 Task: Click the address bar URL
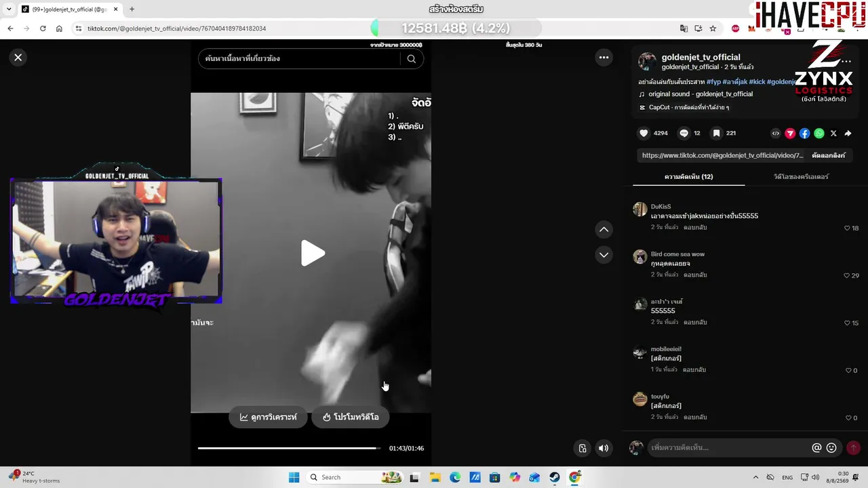pos(177,28)
